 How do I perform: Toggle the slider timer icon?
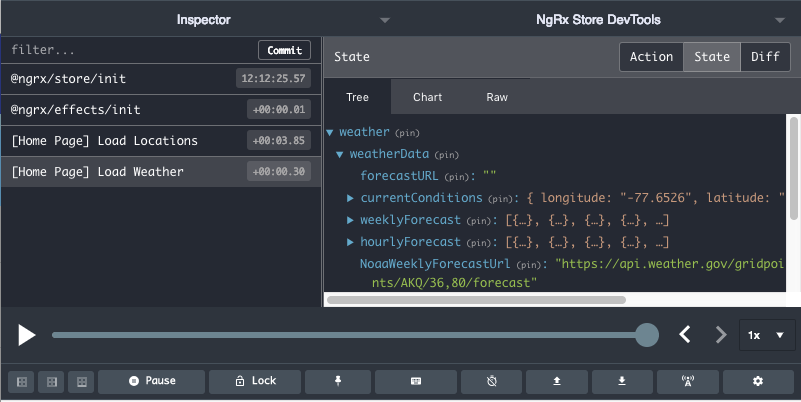[491, 381]
